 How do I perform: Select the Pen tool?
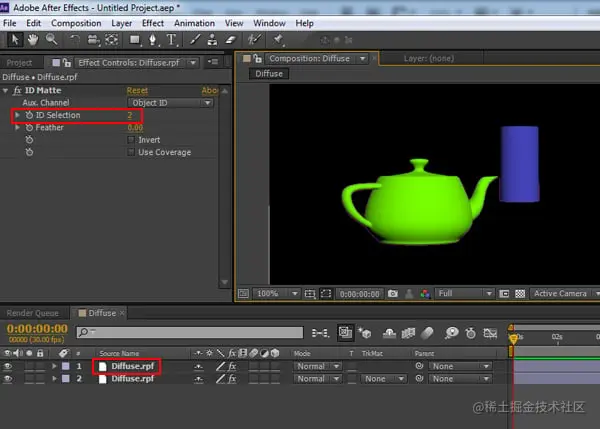[153, 39]
